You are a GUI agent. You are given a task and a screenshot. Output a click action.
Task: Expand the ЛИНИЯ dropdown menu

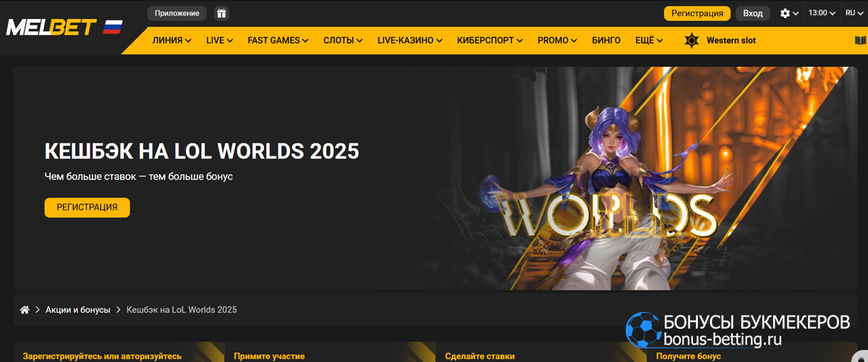point(171,41)
